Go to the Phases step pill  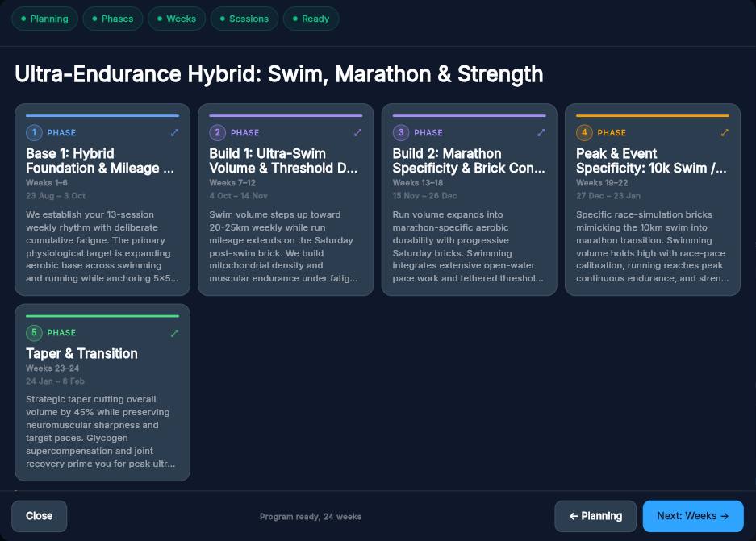pyautogui.click(x=113, y=19)
